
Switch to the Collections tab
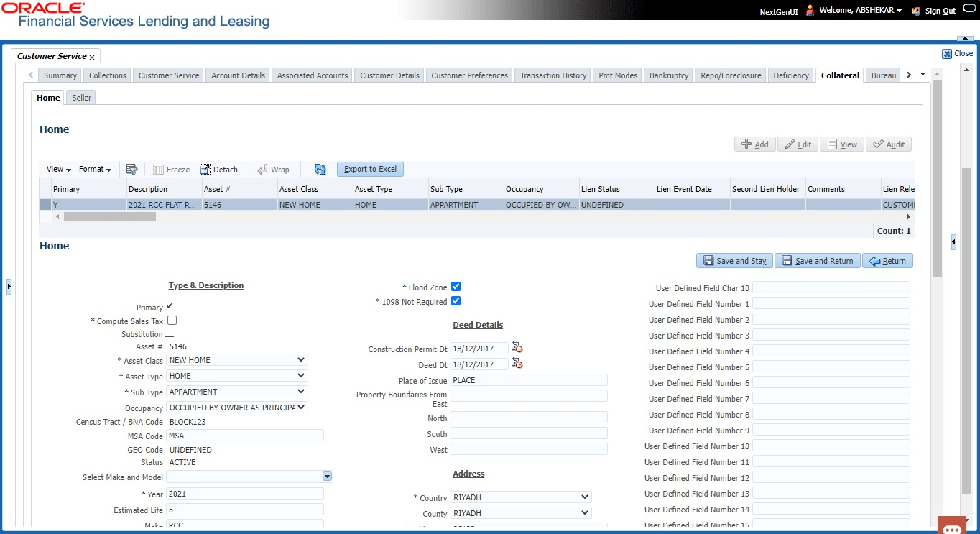click(x=108, y=75)
